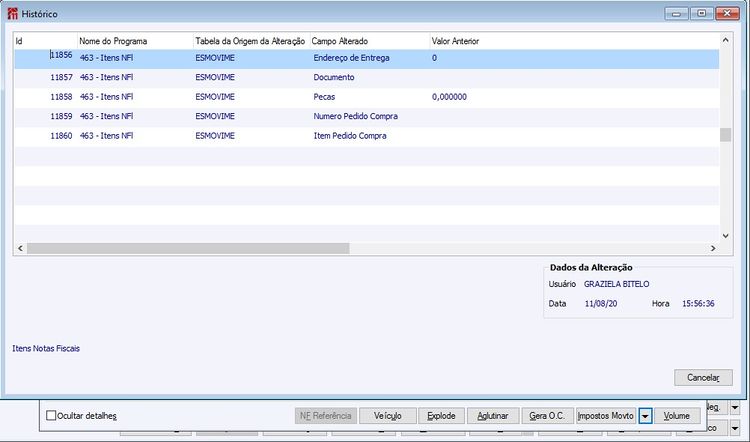Open upper dropdown arrow in background window
The image size is (750, 442).
coord(735,408)
